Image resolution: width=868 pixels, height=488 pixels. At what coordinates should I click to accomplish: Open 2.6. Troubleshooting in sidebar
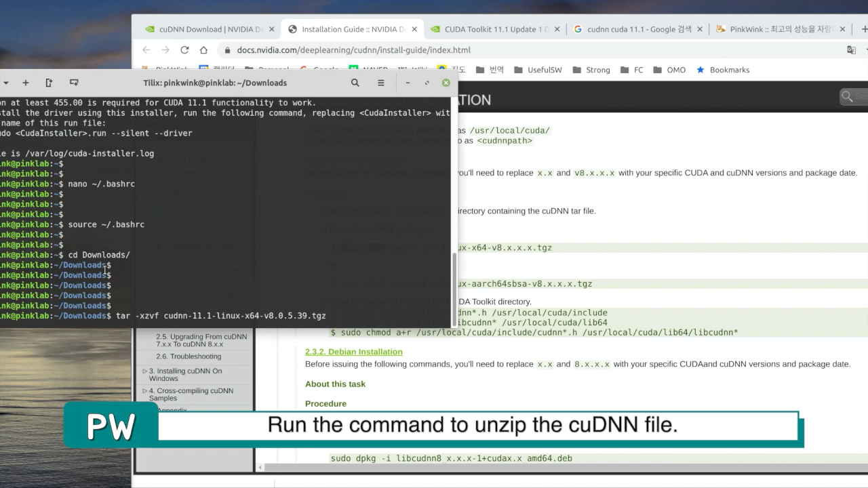click(189, 357)
